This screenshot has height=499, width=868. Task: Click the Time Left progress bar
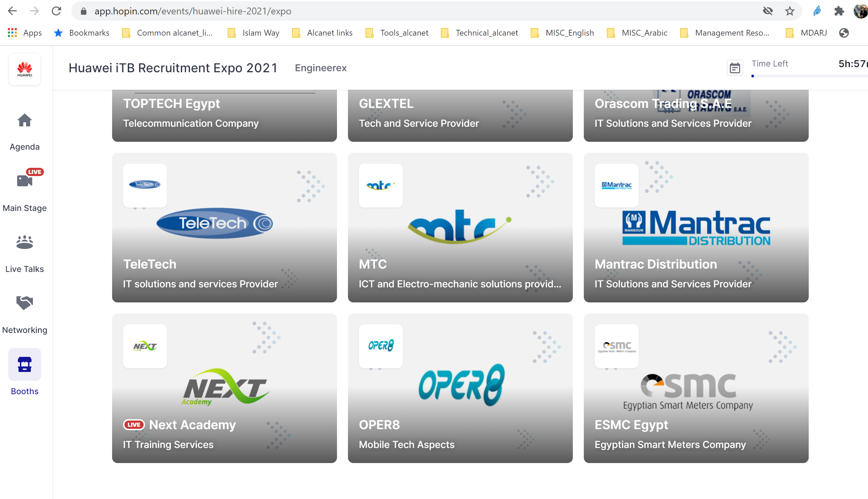tap(809, 76)
